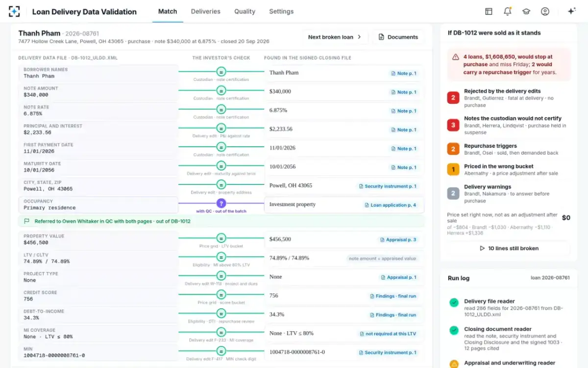Expand 10 lines still broken
The width and height of the screenshot is (588, 368).
click(509, 248)
